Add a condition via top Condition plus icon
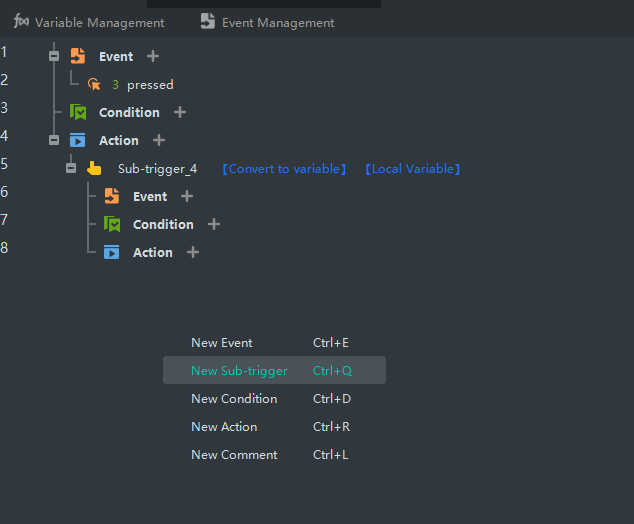 (x=180, y=113)
